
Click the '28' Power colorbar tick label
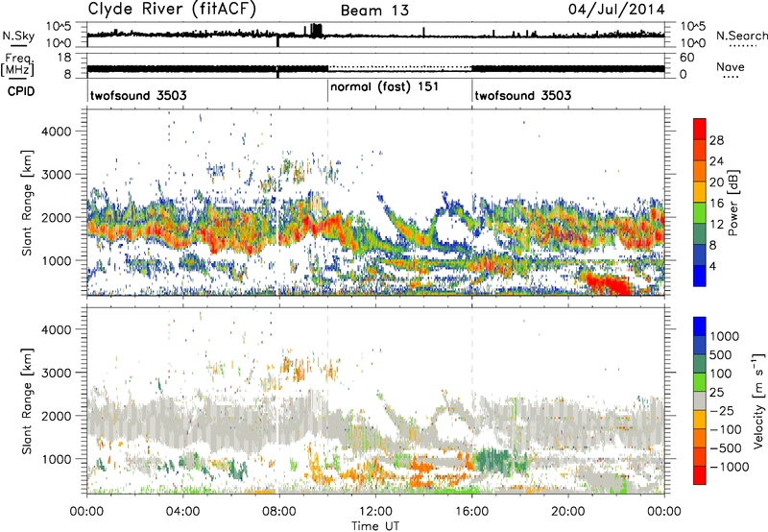[x=716, y=140]
